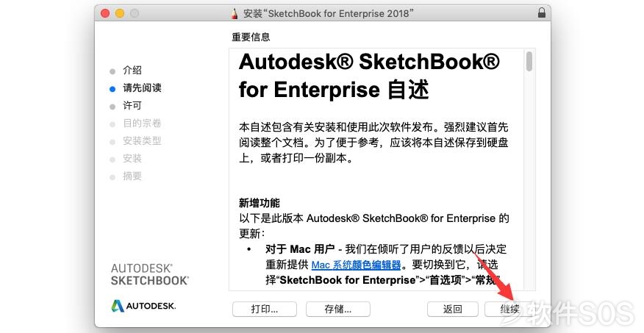Click the 打印... (Print) button
The image size is (644, 333).
265,309
